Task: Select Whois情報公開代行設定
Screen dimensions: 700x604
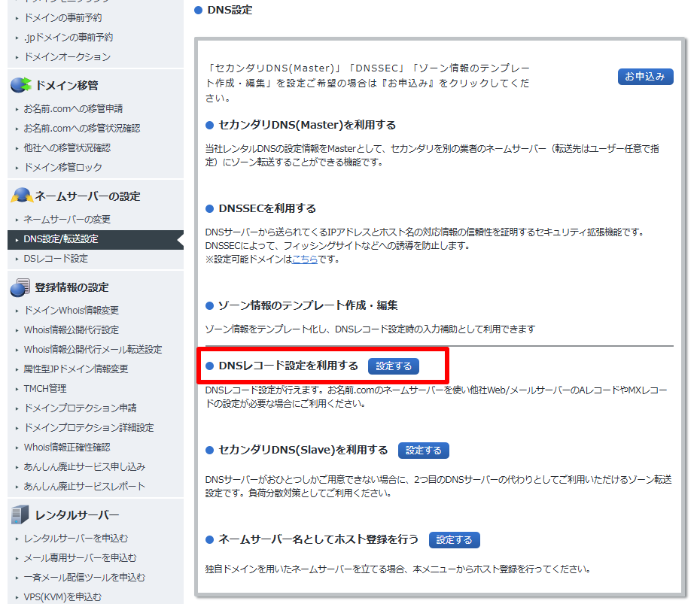Action: pos(72,330)
